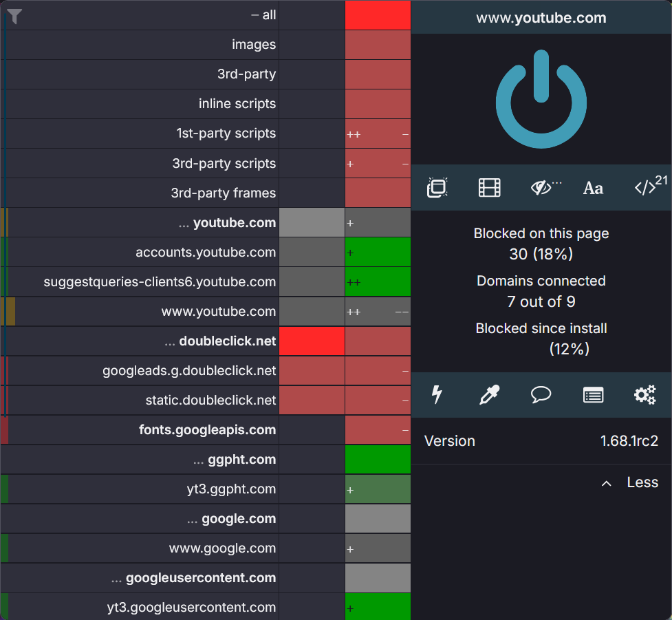Open the dashboard gears icon
Image resolution: width=672 pixels, height=620 pixels.
click(645, 394)
